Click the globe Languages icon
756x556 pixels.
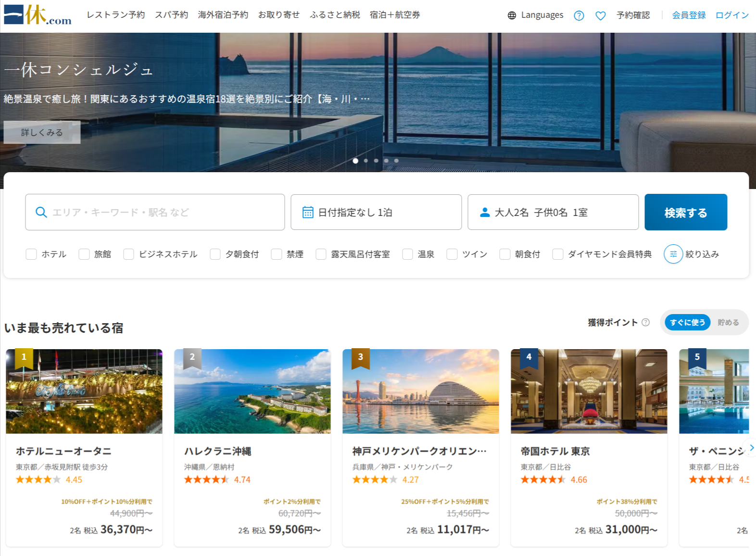click(x=512, y=15)
